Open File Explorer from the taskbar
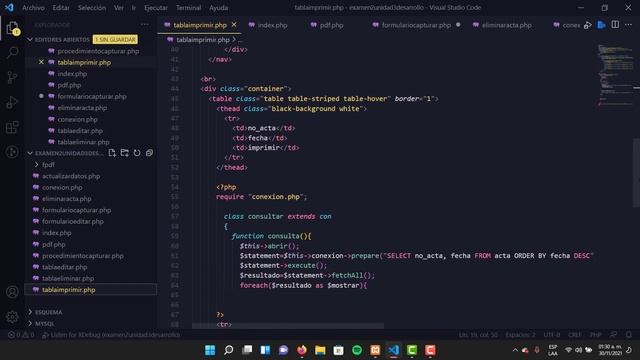The width and height of the screenshot is (640, 360). pyautogui.click(x=320, y=350)
